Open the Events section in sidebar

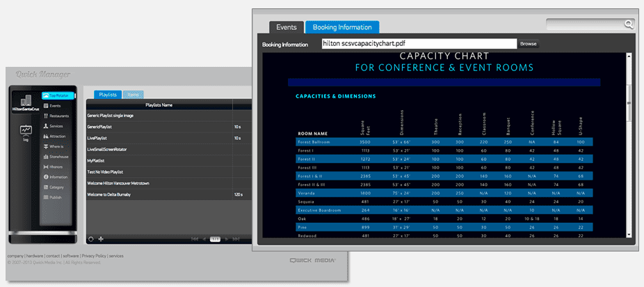tap(53, 106)
